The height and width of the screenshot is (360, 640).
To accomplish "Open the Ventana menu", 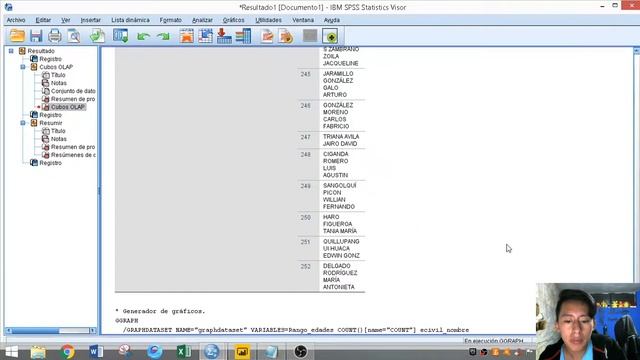I will [x=303, y=20].
